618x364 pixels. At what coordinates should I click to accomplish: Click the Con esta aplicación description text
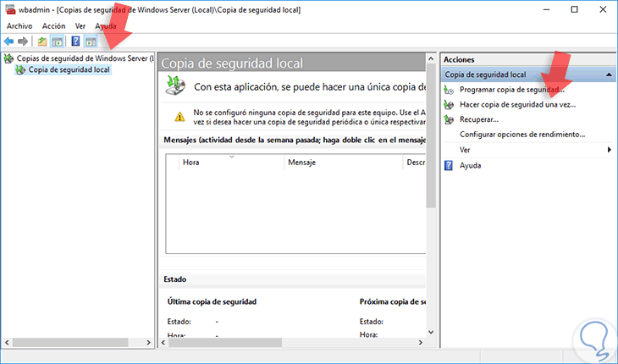(x=310, y=87)
